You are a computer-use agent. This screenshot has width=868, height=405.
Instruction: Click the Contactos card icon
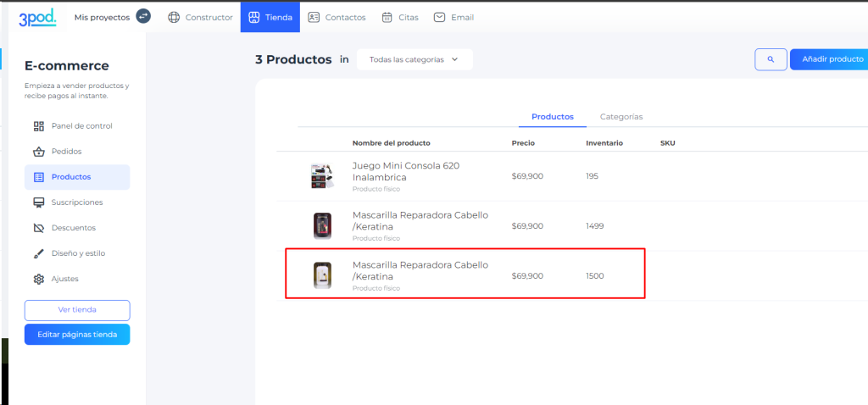point(314,17)
